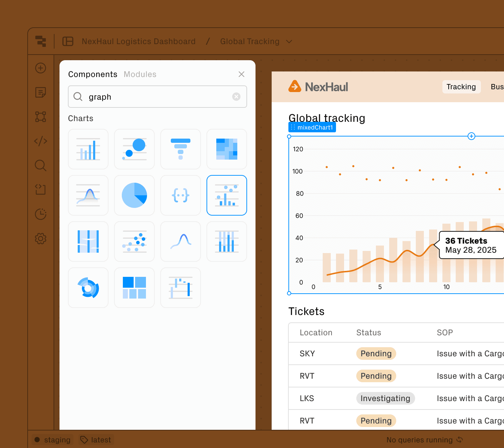Image resolution: width=504 pixels, height=448 pixels.
Task: Click the search icon in the sidebar
Action: [41, 166]
